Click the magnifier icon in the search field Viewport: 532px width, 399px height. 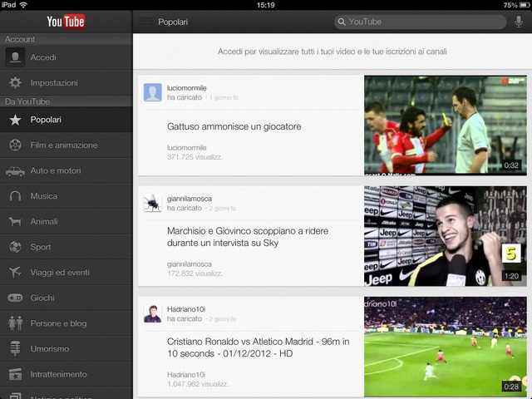click(x=342, y=22)
